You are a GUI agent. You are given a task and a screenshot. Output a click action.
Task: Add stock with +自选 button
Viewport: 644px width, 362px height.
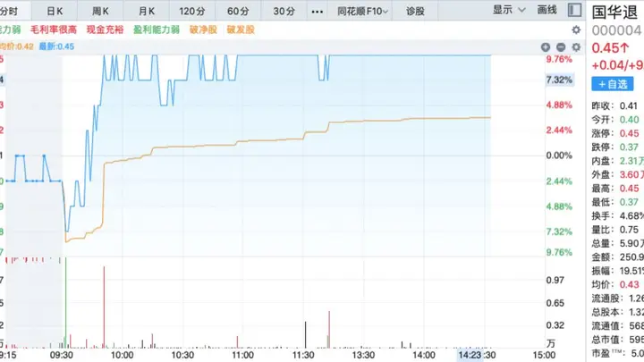[x=613, y=84]
